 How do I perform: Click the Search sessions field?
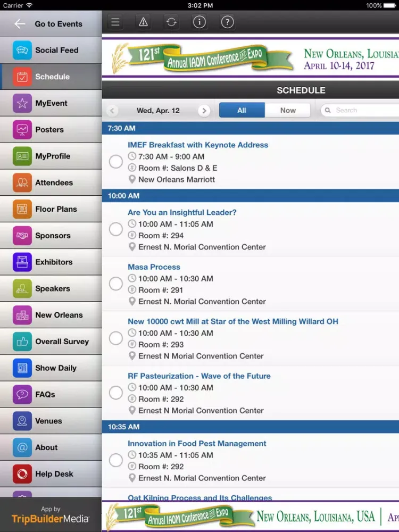tap(360, 110)
